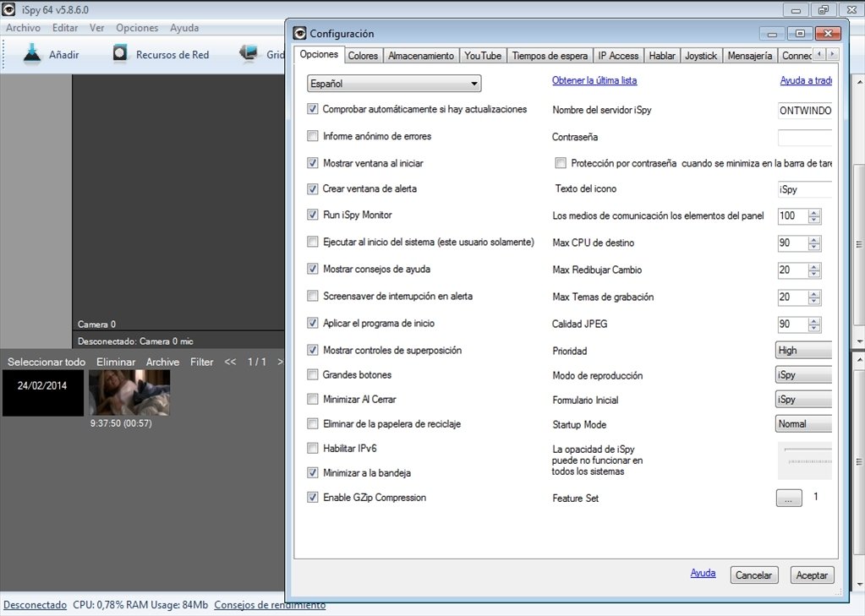865x616 pixels.
Task: Open the Feature Set ellipsis button
Action: coord(789,498)
